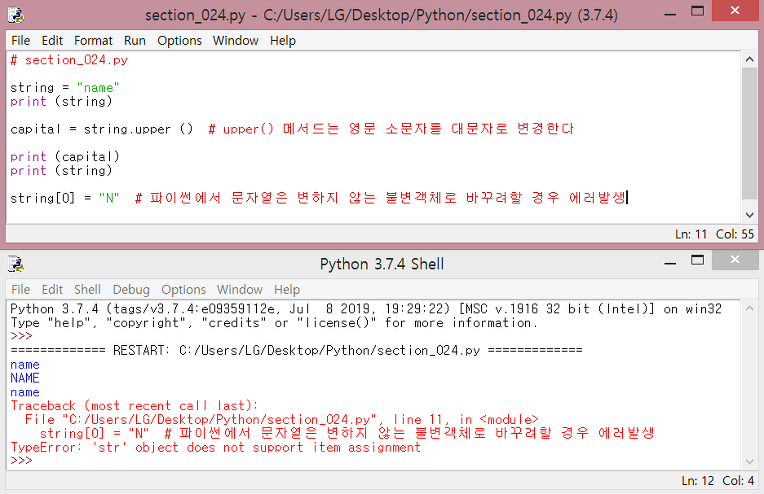The height and width of the screenshot is (494, 764).
Task: Click the 'string = "name"' code line
Action: point(64,88)
